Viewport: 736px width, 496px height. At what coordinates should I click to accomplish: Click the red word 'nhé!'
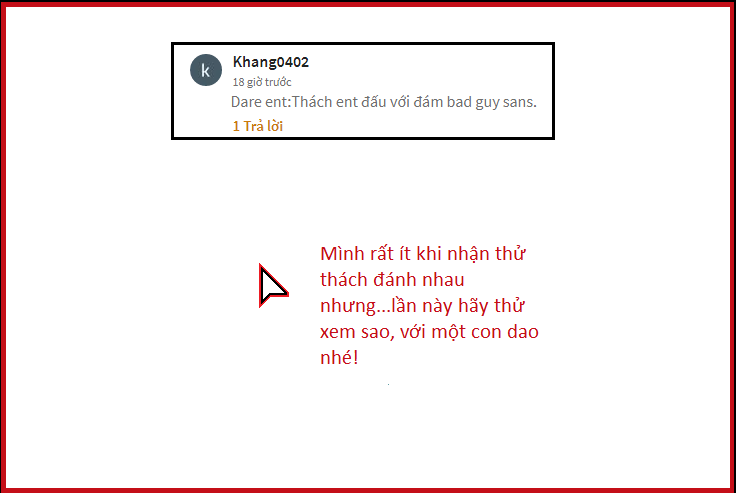click(339, 358)
